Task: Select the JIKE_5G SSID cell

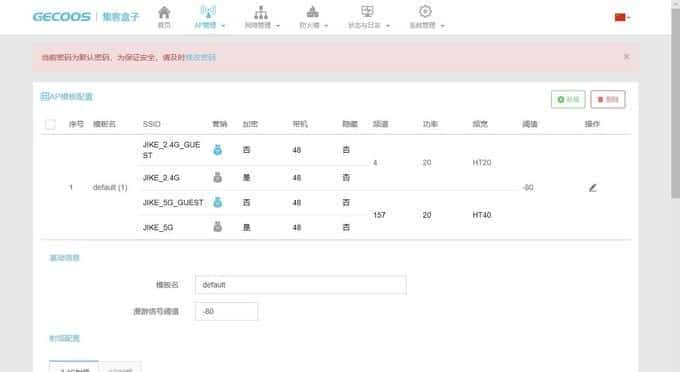Action: (x=158, y=228)
